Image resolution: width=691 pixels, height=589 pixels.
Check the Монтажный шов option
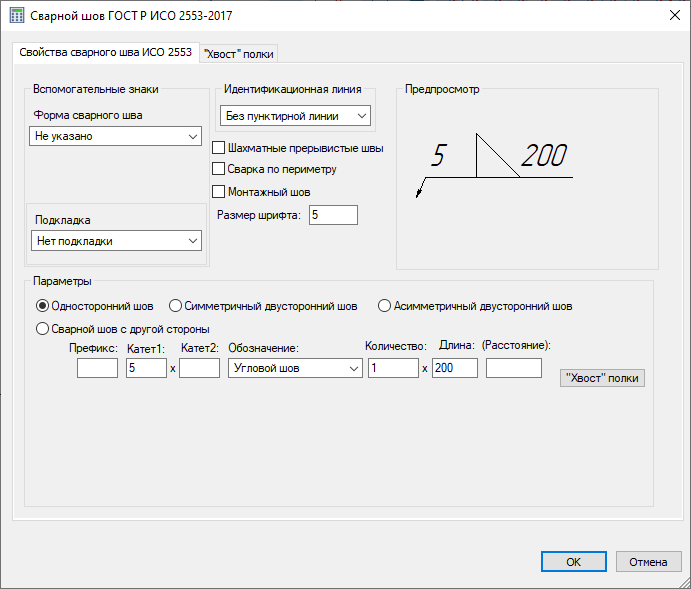(219, 191)
